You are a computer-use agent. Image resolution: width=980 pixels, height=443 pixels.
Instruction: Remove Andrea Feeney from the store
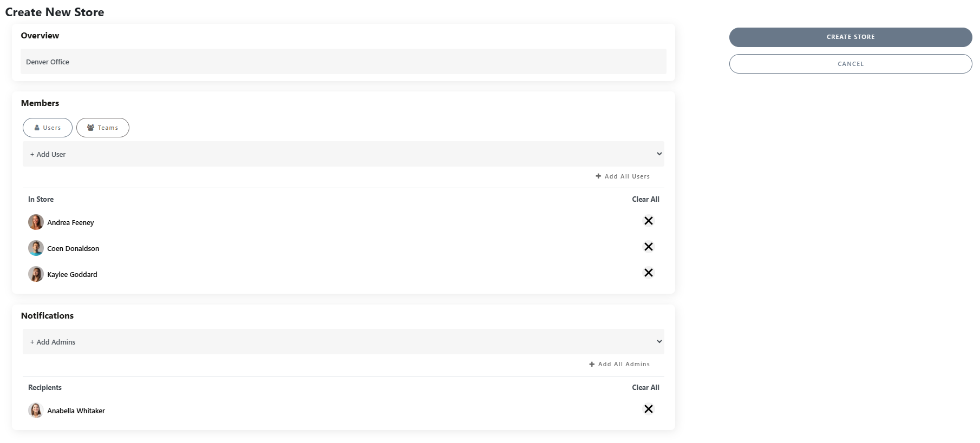pos(648,221)
